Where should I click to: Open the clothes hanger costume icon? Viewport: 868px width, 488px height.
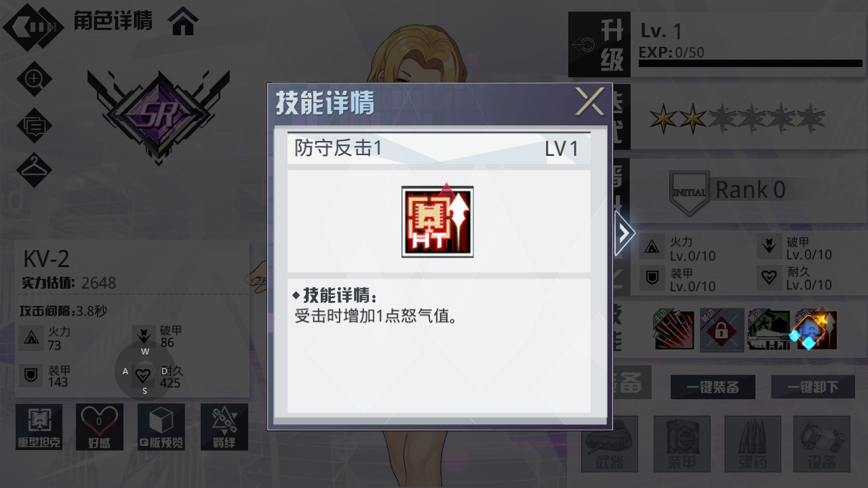point(34,171)
